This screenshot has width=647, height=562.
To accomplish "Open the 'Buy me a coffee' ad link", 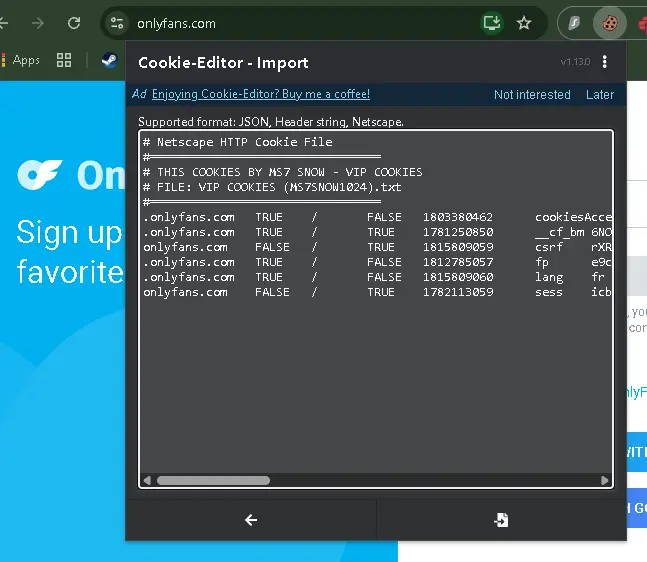I will point(261,94).
